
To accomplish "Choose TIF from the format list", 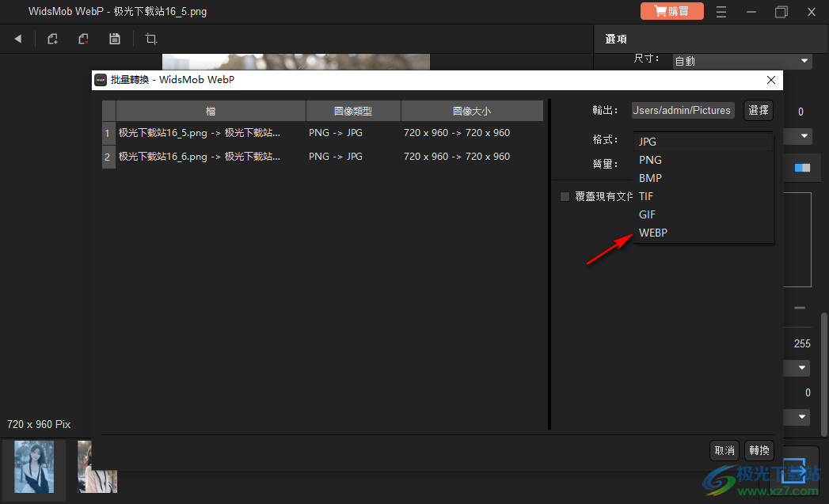I will coord(703,196).
